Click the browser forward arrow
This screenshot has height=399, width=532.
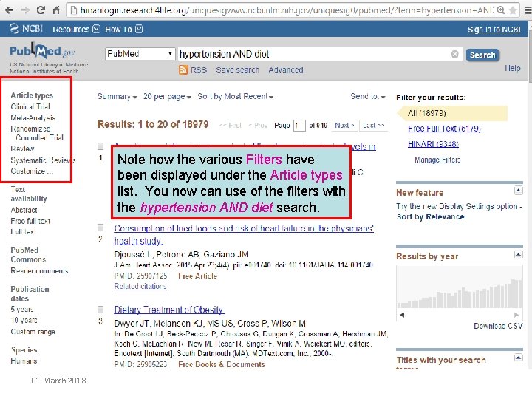[25, 10]
